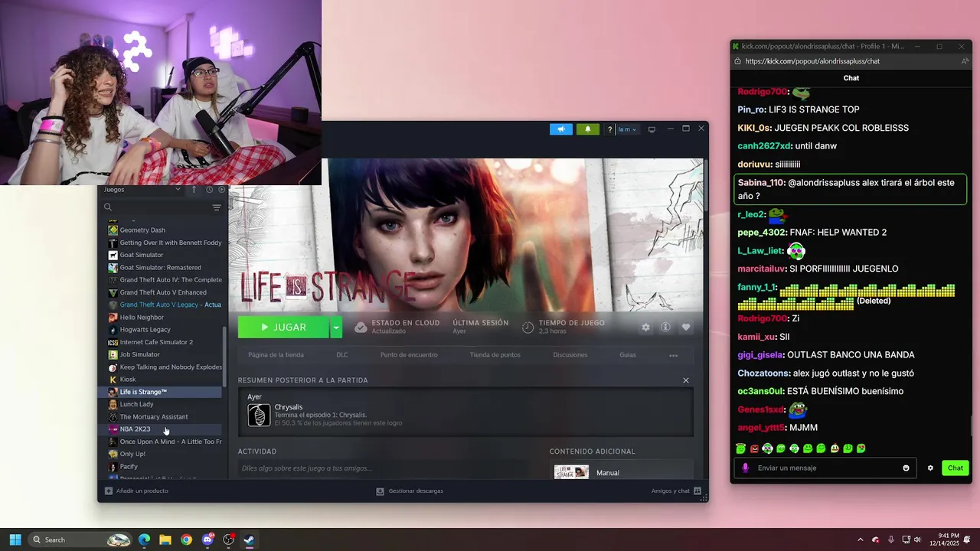Open Amigos y chat
Viewport: 980px width, 551px height.
(x=677, y=491)
